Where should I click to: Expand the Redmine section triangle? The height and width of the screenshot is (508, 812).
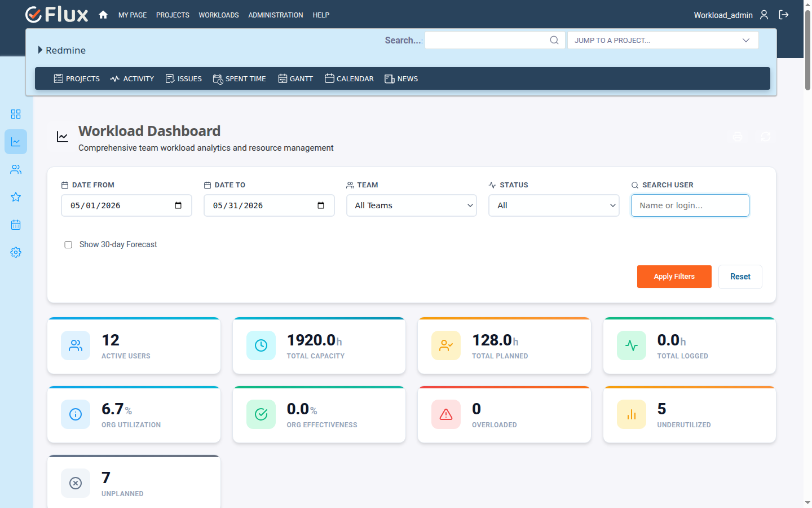click(41, 50)
